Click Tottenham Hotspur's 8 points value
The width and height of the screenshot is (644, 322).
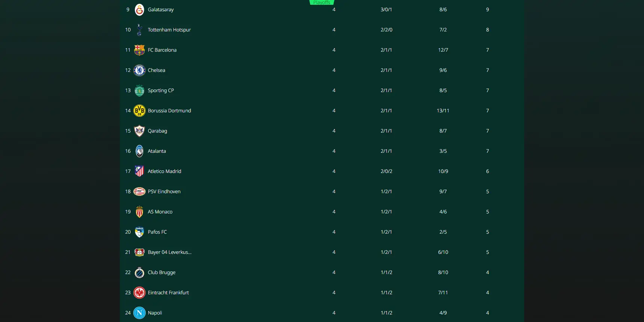coord(487,30)
